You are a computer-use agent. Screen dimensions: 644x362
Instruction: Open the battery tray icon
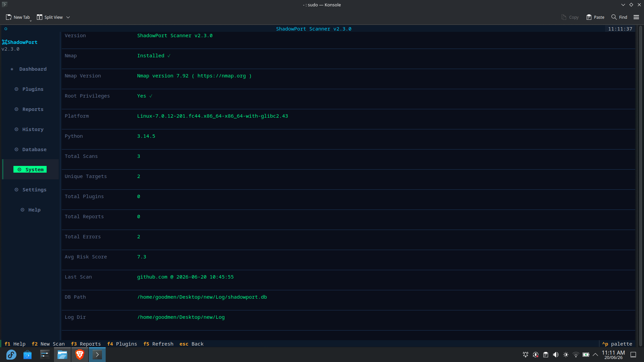pos(586,355)
